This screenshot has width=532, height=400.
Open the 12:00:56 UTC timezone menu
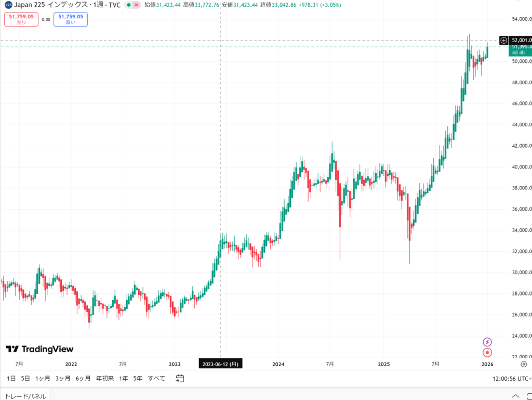(x=512, y=378)
